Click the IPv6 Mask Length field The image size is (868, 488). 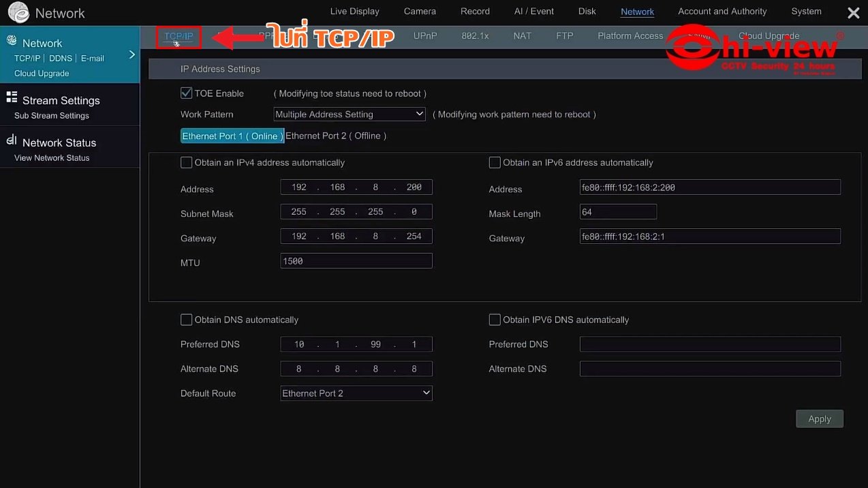[618, 212]
